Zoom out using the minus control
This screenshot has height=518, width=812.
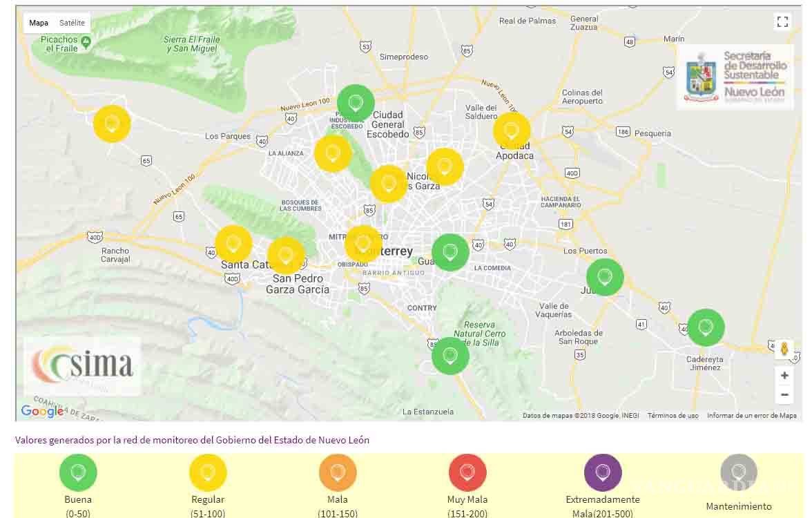[784, 394]
